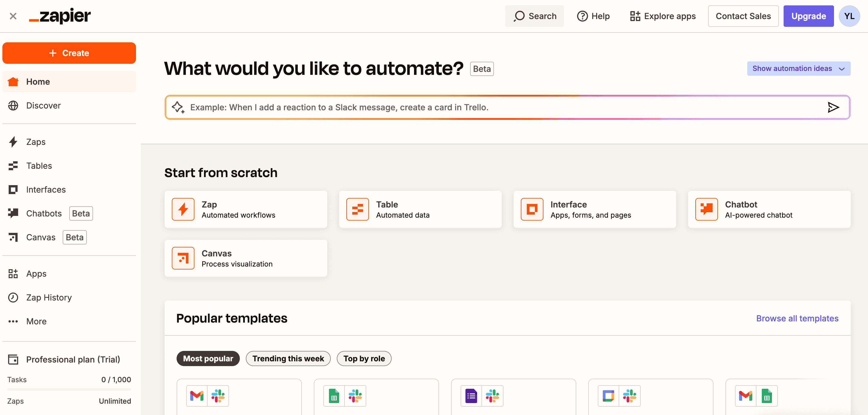
Task: Click the Upgrade button
Action: (808, 16)
